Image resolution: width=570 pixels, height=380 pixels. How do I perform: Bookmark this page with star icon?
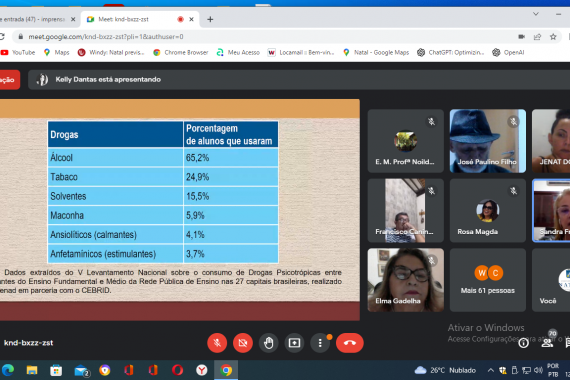coord(553,37)
